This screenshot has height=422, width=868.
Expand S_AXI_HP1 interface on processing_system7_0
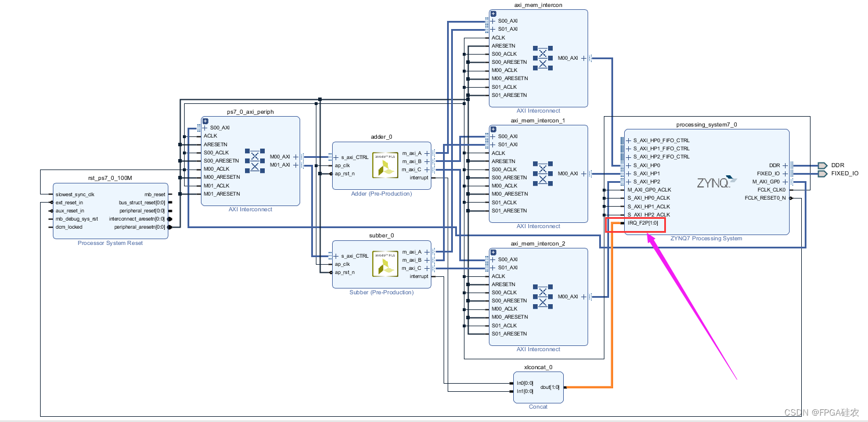pyautogui.click(x=629, y=174)
